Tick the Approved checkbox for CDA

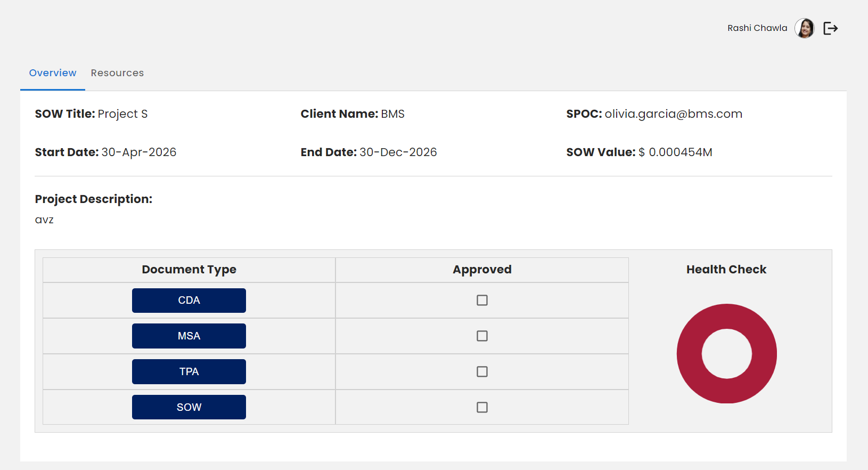pyautogui.click(x=482, y=301)
